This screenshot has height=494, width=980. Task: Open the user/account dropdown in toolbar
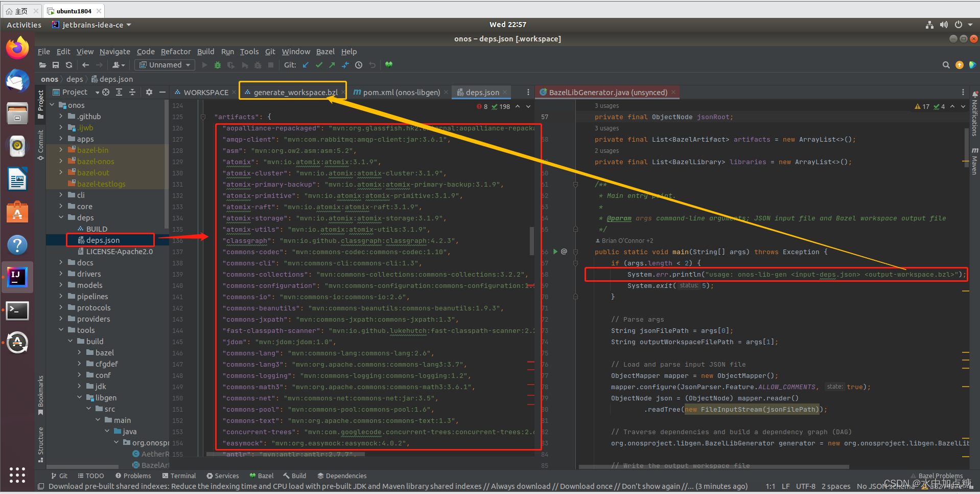[x=119, y=65]
